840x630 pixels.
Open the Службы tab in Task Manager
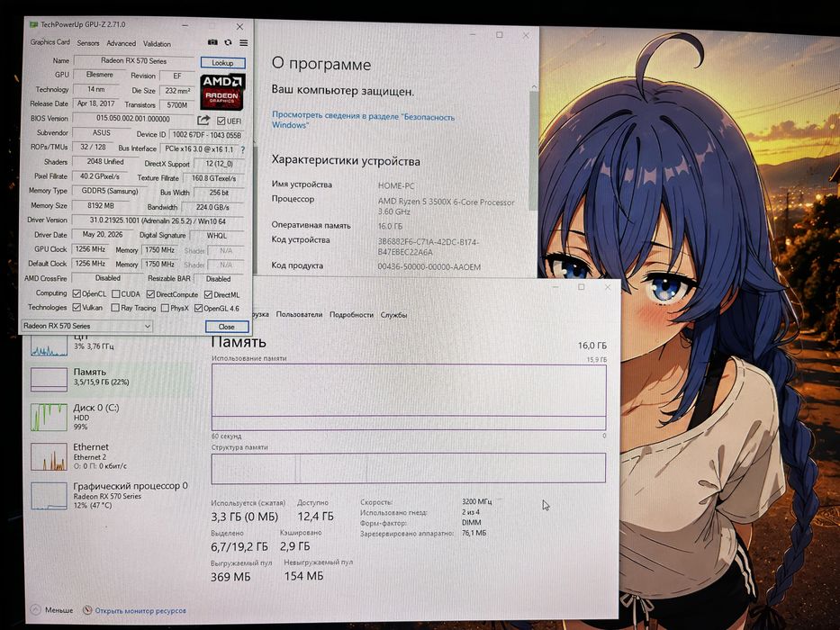[x=393, y=315]
